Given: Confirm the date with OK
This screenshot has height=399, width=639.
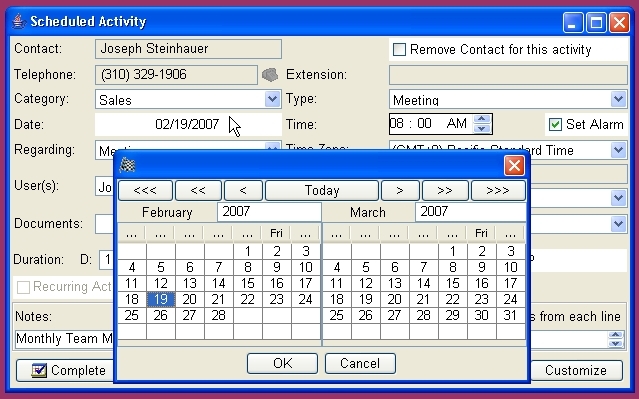Looking at the screenshot, I should tap(282, 363).
